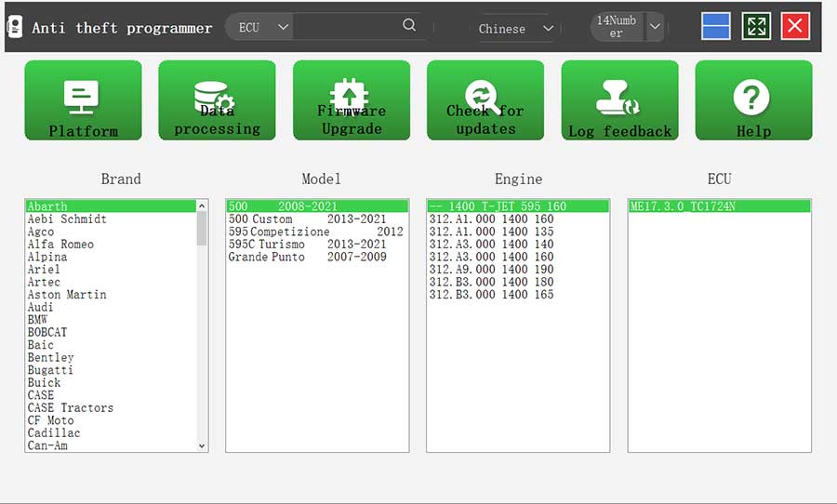
Task: Launch the Firmware Upgrade tool
Action: click(352, 100)
